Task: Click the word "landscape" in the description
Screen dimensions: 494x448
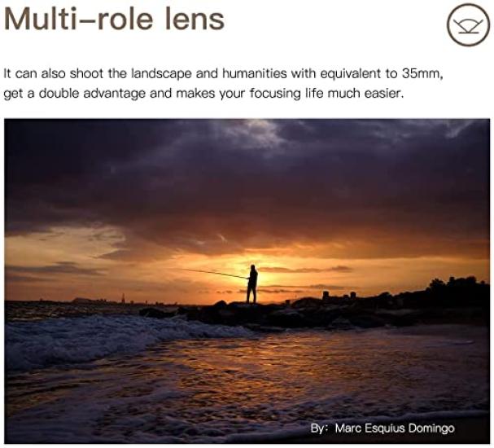Action: 161,74
